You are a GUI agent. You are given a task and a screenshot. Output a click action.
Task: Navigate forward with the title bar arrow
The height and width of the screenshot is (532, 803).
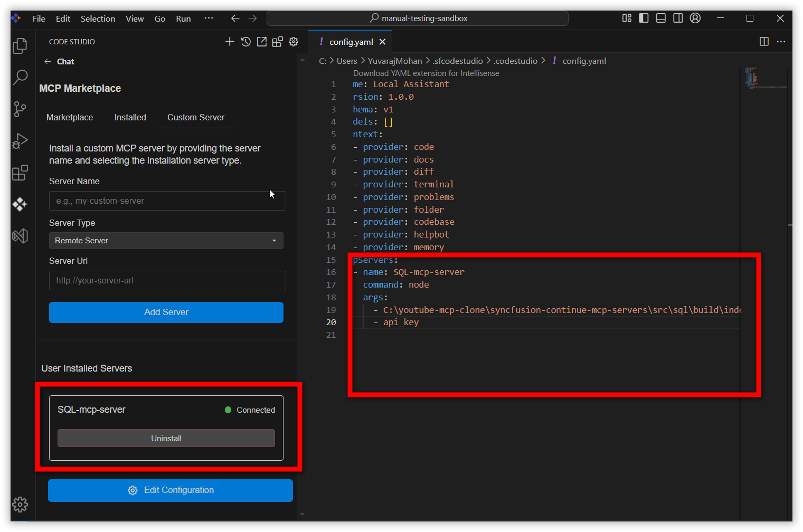click(x=253, y=18)
